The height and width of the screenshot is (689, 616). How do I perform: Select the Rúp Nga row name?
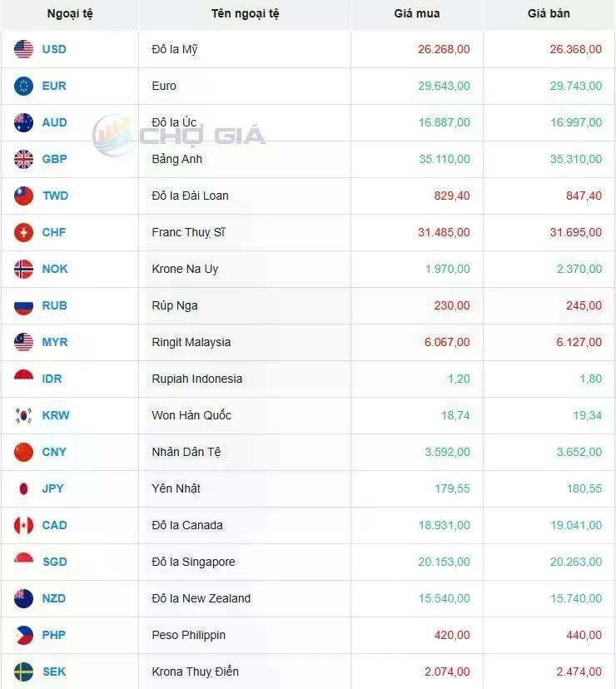point(175,306)
